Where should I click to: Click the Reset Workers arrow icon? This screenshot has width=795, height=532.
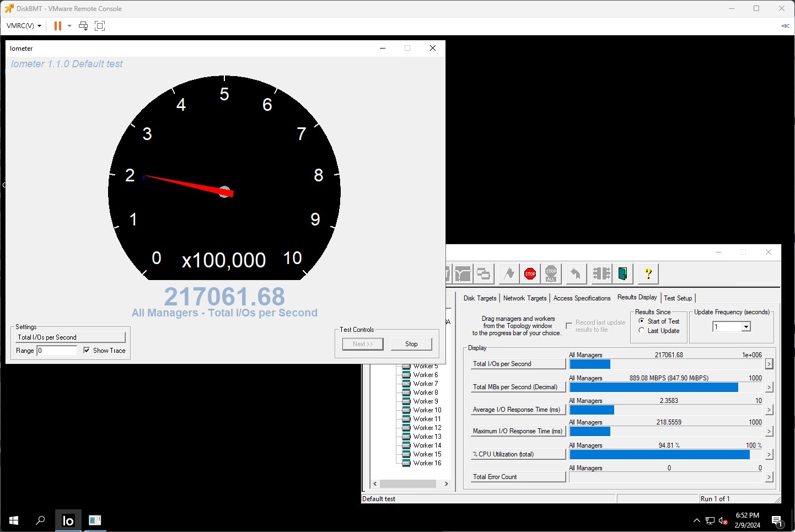576,273
